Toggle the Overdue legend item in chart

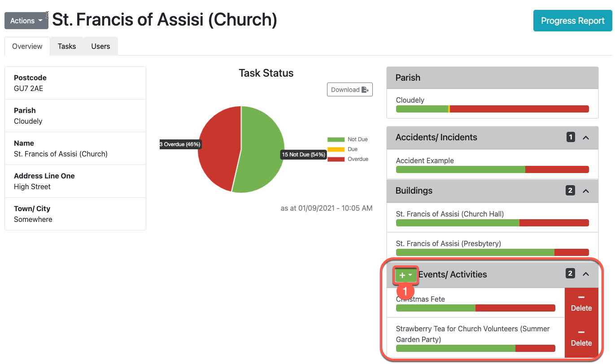point(348,159)
